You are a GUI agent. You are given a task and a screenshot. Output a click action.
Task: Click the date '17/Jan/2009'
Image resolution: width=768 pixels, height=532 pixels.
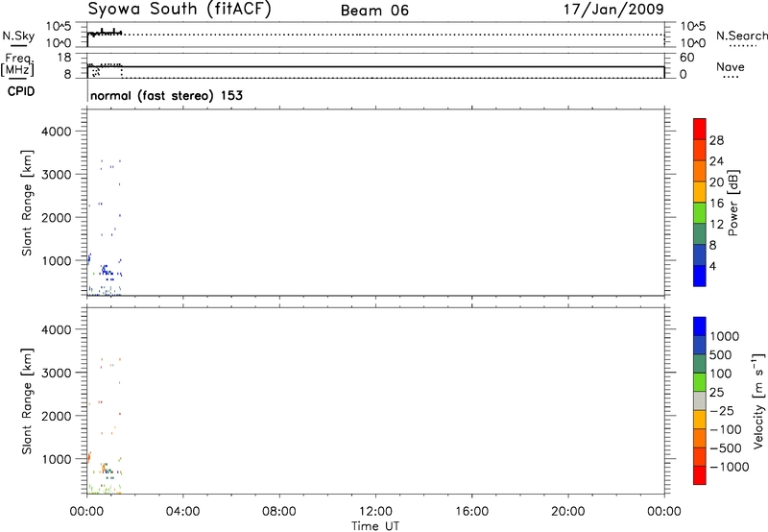coord(613,10)
